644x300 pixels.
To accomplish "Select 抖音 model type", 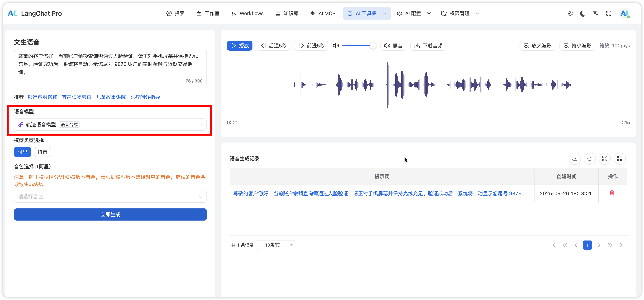I will [42, 152].
